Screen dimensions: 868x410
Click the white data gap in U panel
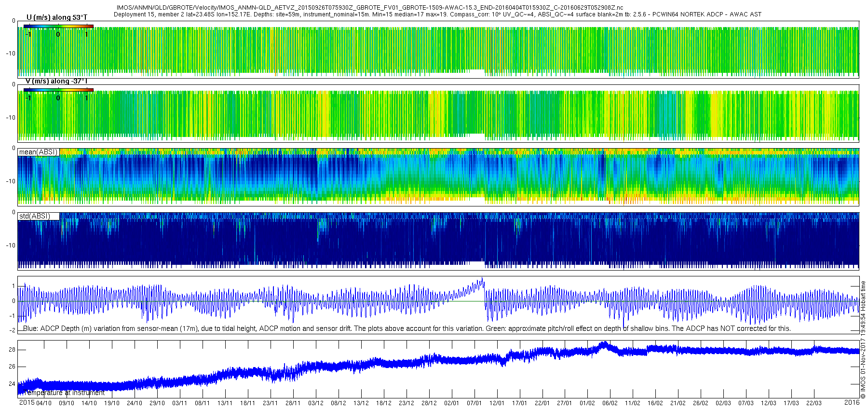coord(476,73)
